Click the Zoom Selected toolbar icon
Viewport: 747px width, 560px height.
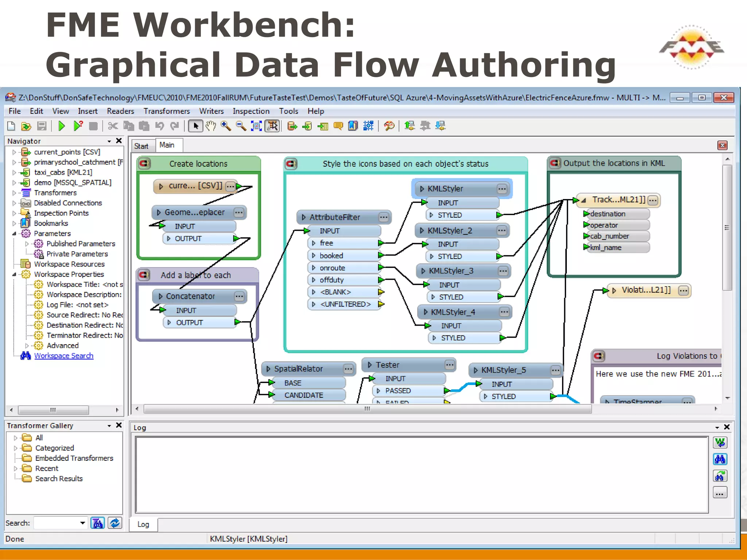point(272,126)
